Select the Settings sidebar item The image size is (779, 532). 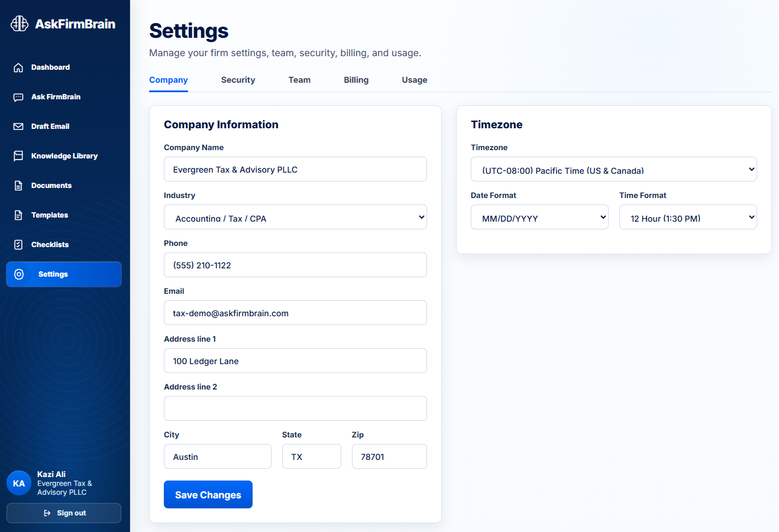[64, 274]
